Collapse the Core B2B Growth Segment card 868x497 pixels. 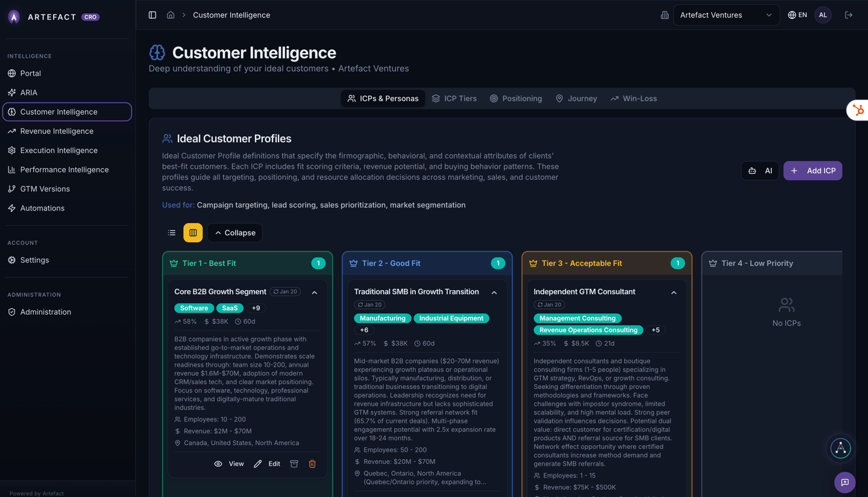[314, 292]
